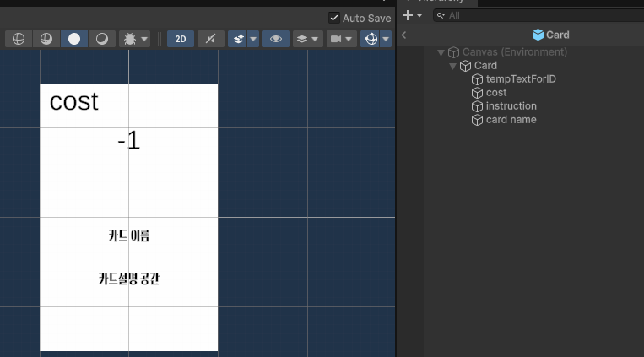Screen dimensions: 644x357
Task: Toggle the Auto Save checkbox
Action: pyautogui.click(x=334, y=18)
